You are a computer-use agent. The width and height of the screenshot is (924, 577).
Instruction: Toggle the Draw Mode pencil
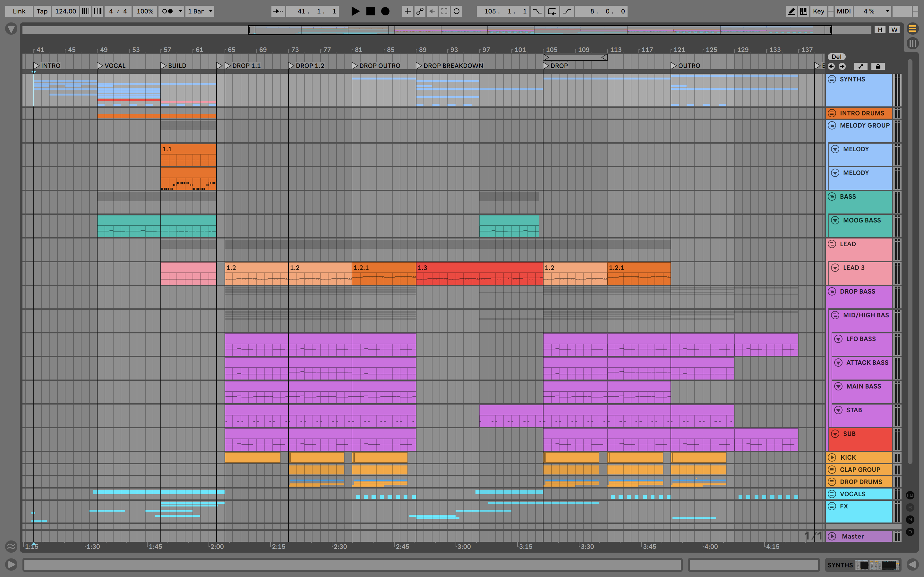[x=791, y=11]
